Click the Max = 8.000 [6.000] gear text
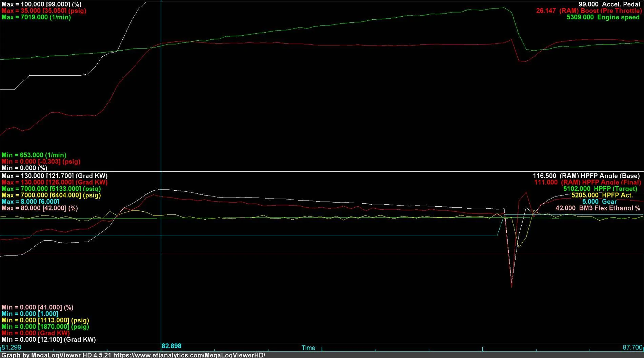The width and height of the screenshot is (644, 358). click(x=30, y=202)
